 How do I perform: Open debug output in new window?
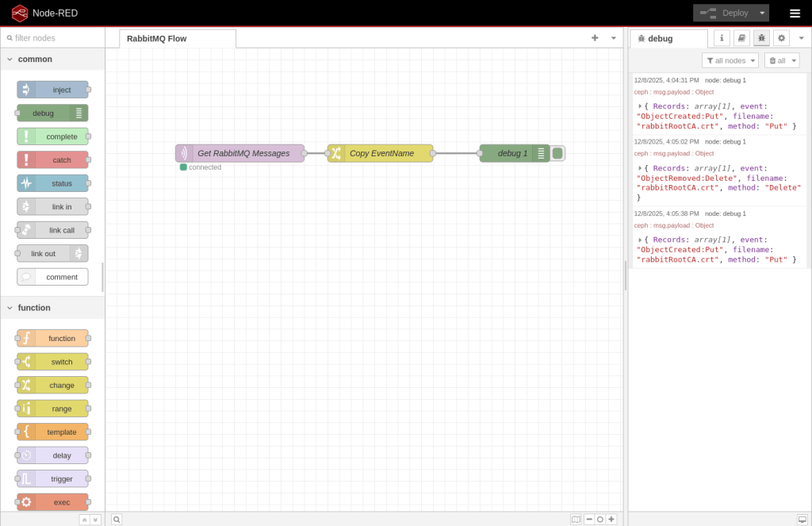(x=802, y=520)
